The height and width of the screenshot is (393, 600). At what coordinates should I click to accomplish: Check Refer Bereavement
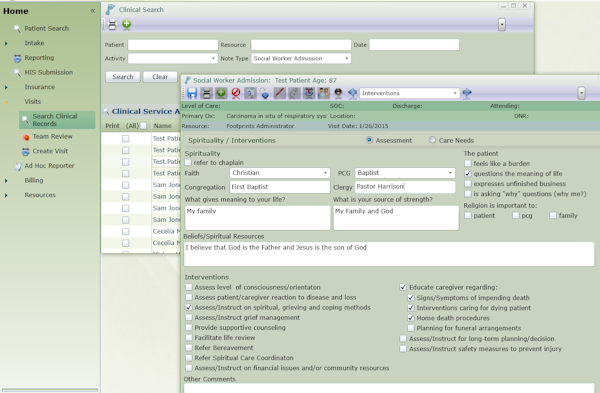(189, 348)
